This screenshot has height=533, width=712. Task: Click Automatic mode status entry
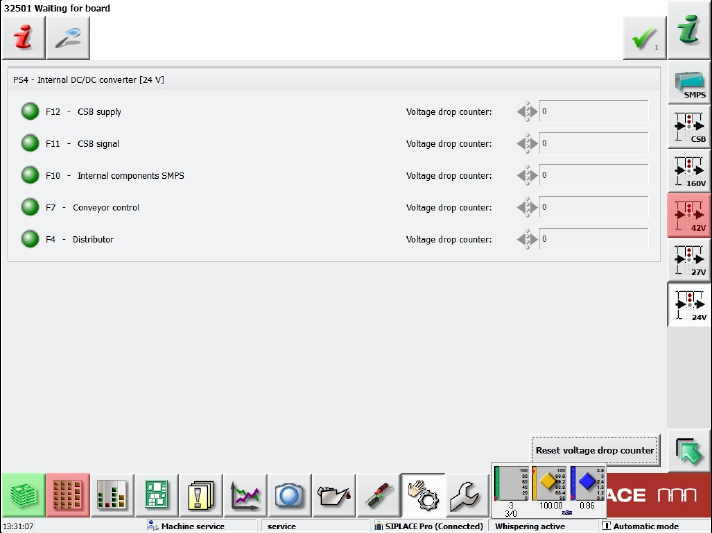pos(641,526)
